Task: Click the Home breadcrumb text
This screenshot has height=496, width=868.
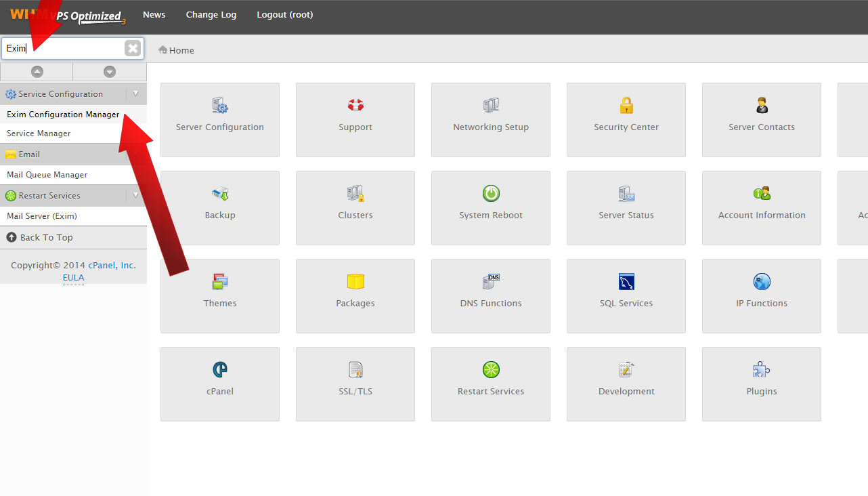Action: 181,50
